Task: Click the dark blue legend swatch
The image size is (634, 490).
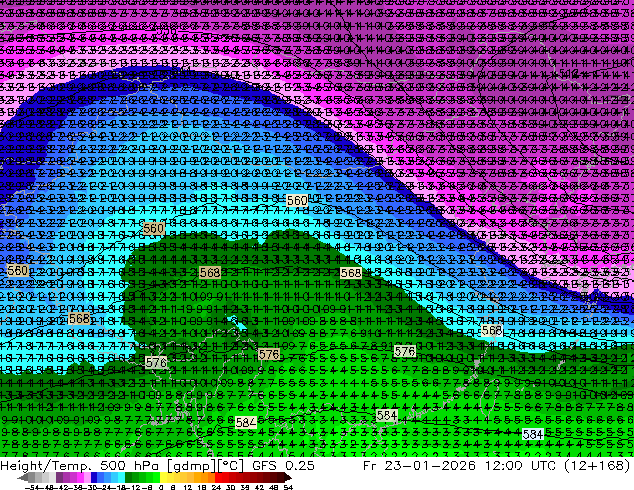Action: 94,477
